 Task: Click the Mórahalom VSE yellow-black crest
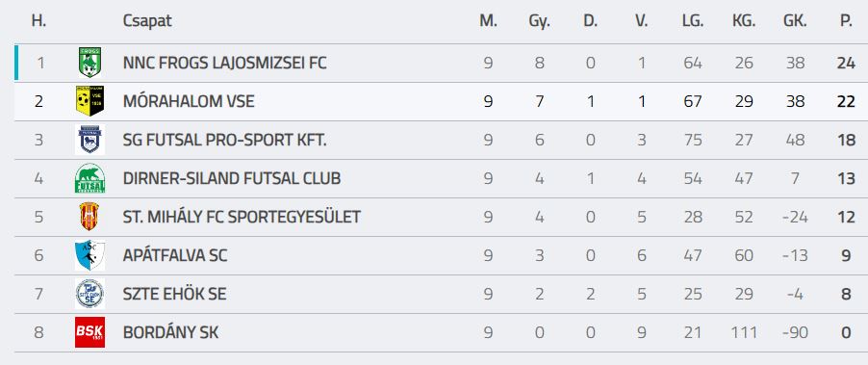coord(89,101)
